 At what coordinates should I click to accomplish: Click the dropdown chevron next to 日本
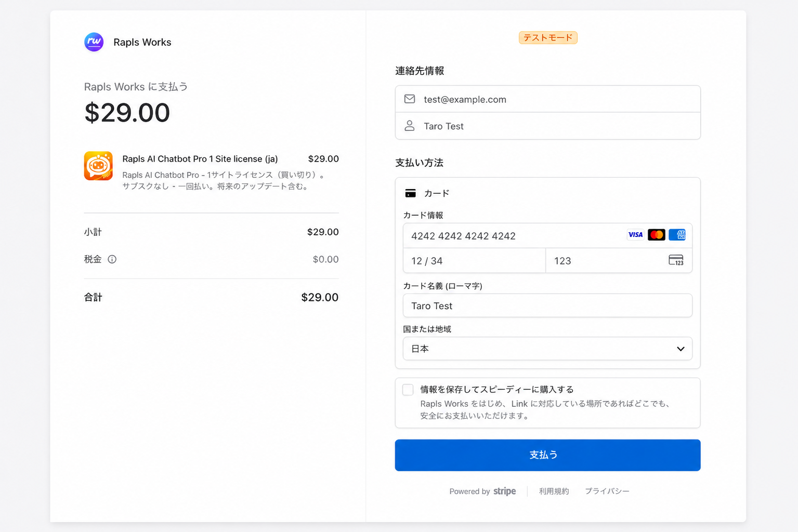coord(681,349)
